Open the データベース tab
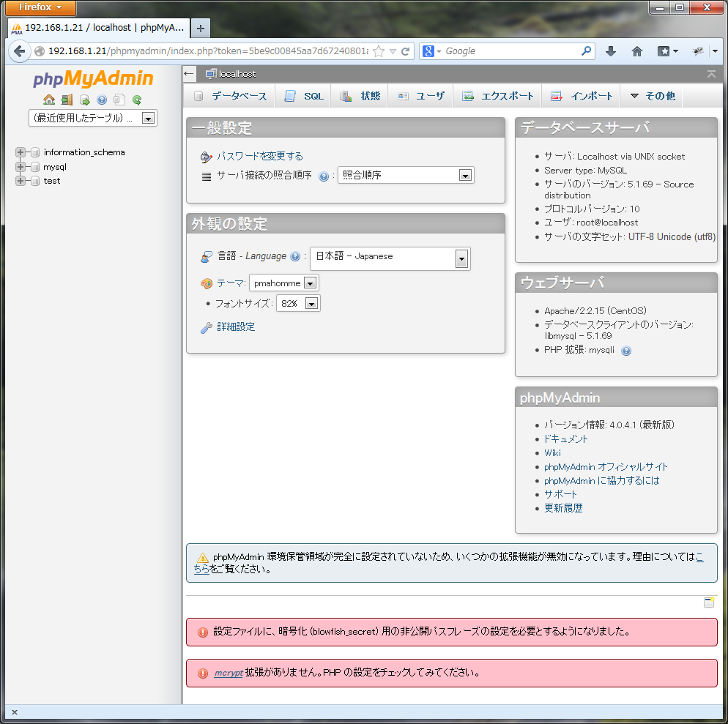Image resolution: width=728 pixels, height=724 pixels. coord(230,96)
